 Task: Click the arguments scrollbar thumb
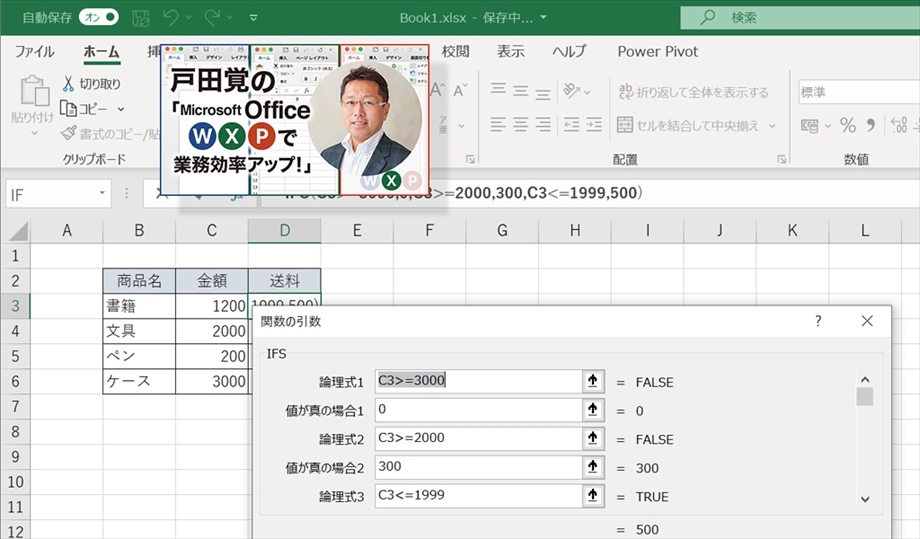pos(865,396)
